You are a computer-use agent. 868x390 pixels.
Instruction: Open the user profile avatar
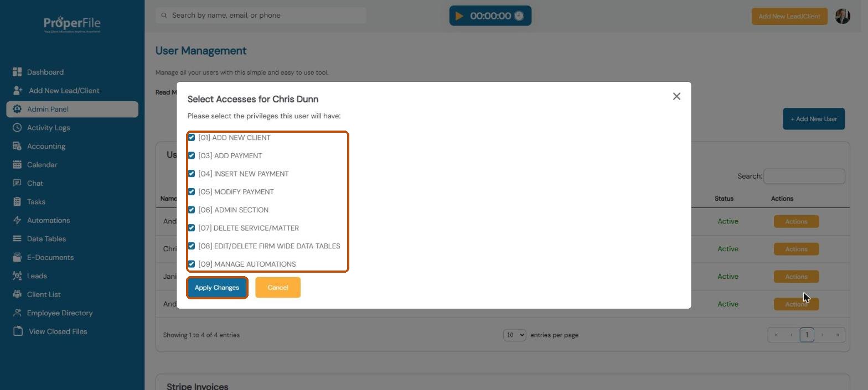click(842, 16)
